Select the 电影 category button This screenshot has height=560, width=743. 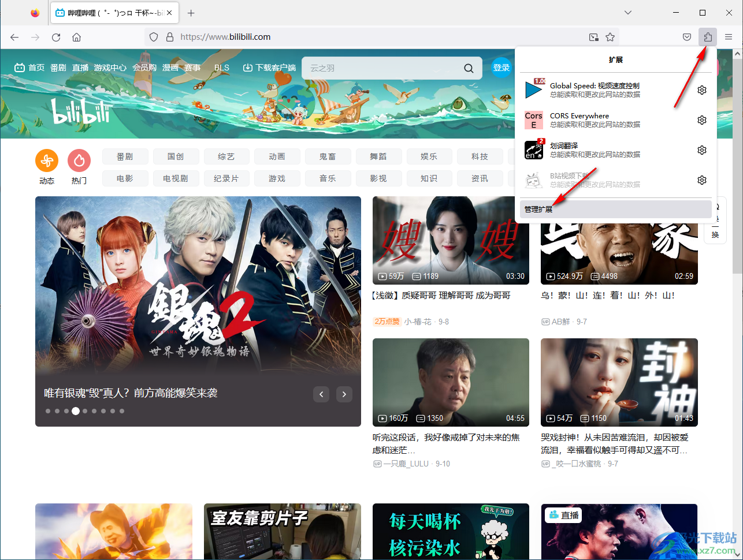coord(125,178)
